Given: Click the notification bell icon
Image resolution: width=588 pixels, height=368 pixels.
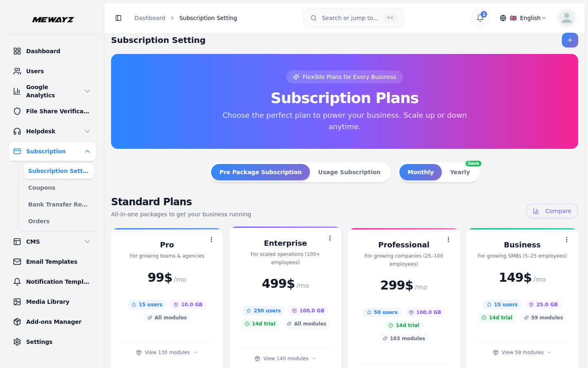Looking at the screenshot, I should click(x=479, y=18).
